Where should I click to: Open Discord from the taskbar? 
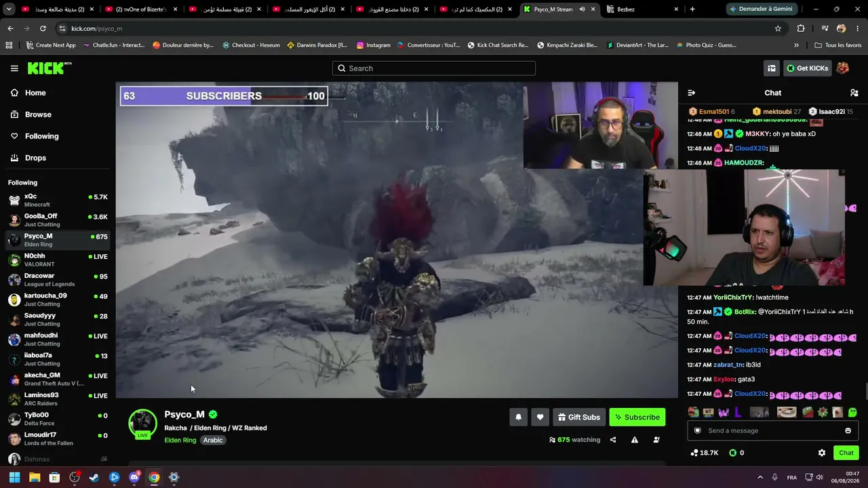coord(134,477)
